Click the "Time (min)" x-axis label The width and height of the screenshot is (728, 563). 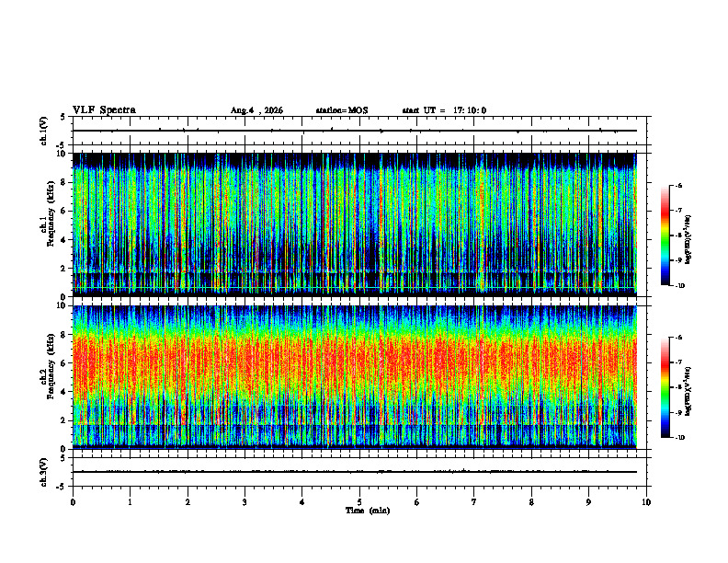[x=368, y=511]
